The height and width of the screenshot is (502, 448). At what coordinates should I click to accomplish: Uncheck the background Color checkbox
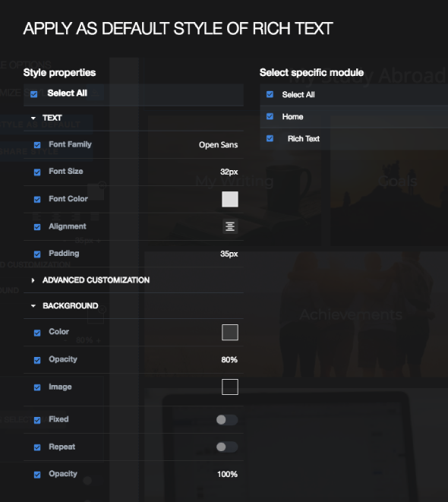coord(37,333)
